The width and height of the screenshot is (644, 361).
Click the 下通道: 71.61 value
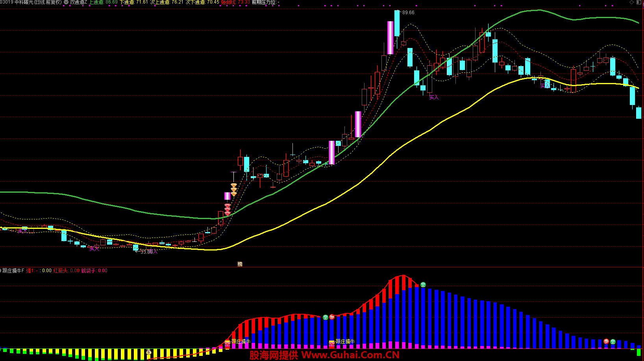134,2
